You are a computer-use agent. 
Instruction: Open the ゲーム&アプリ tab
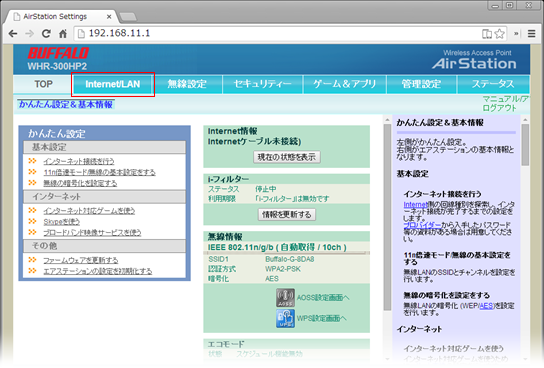point(345,84)
